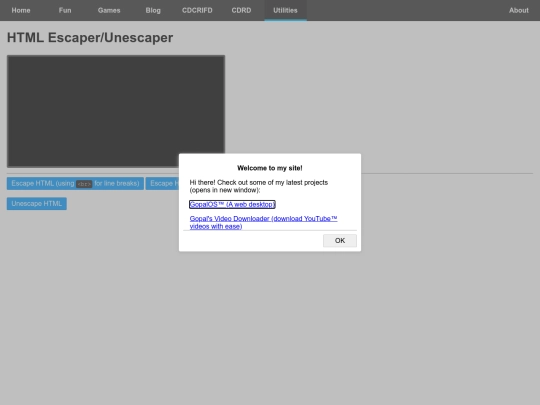Click the HTML Escaper/Unescaper heading

[90, 38]
